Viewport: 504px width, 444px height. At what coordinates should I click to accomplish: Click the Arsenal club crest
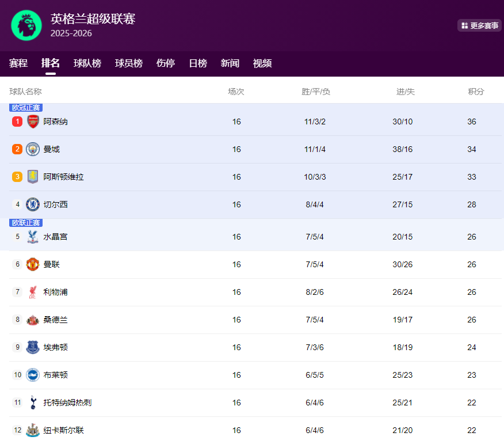(x=33, y=122)
